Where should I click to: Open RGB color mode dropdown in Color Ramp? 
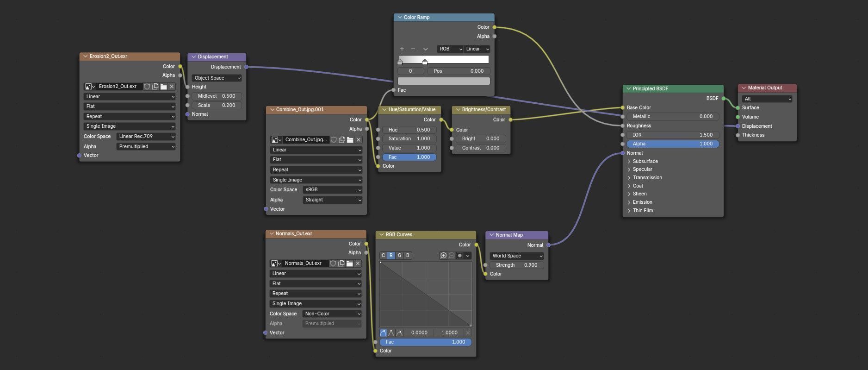tap(450, 49)
